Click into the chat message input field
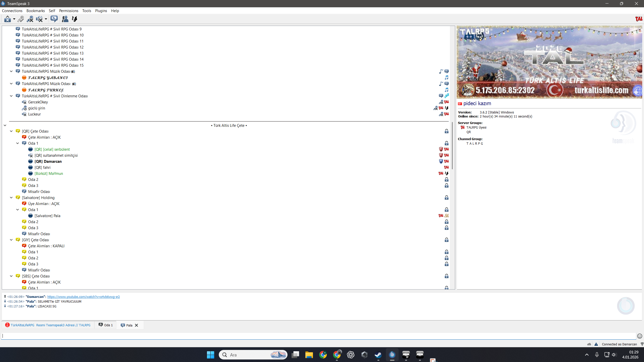Image resolution: width=644 pixels, height=362 pixels. [318, 336]
